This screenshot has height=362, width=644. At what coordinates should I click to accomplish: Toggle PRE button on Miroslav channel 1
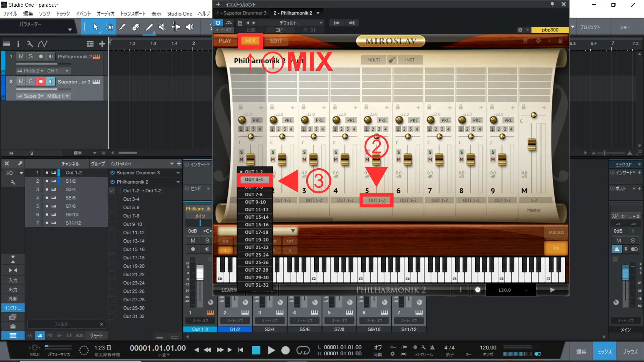pos(257,120)
